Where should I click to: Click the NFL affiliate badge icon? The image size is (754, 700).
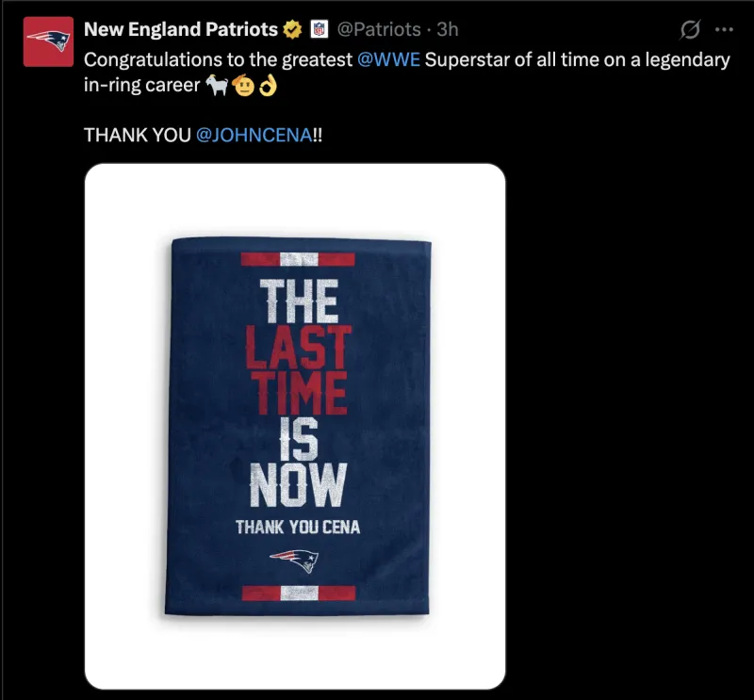[x=319, y=29]
